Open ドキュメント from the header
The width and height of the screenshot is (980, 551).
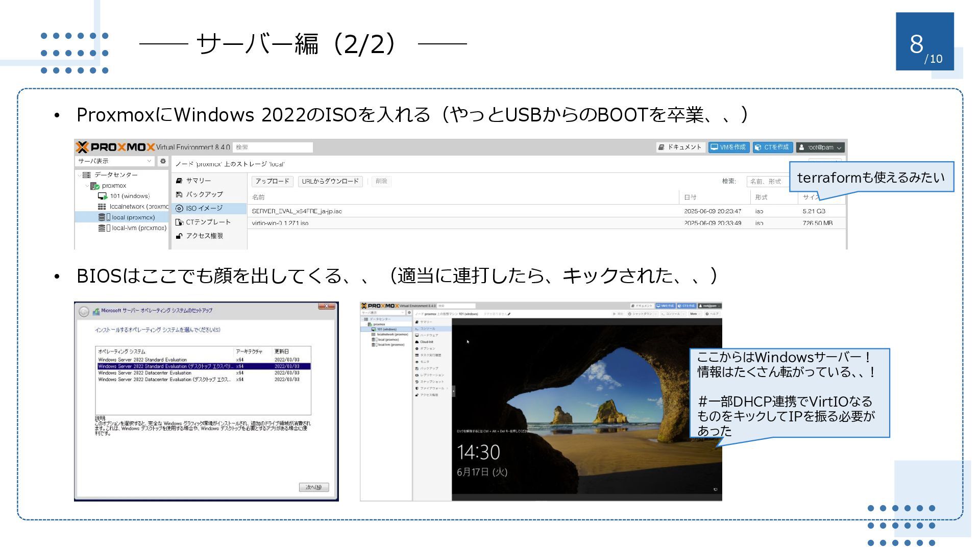[680, 147]
